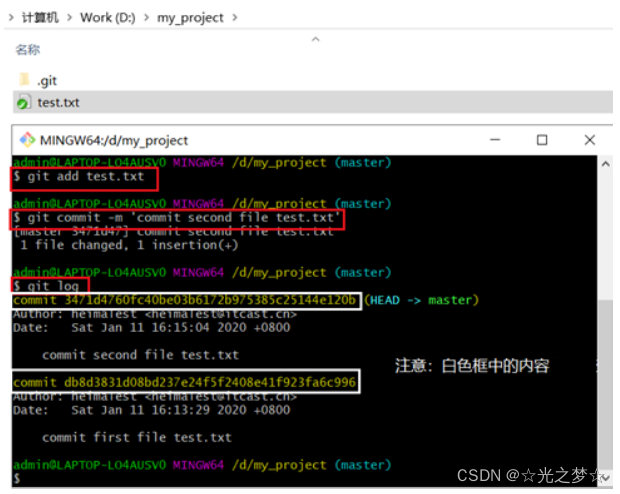The width and height of the screenshot is (620, 494).
Task: Expand the chevron before 计算机
Action: click(x=11, y=17)
